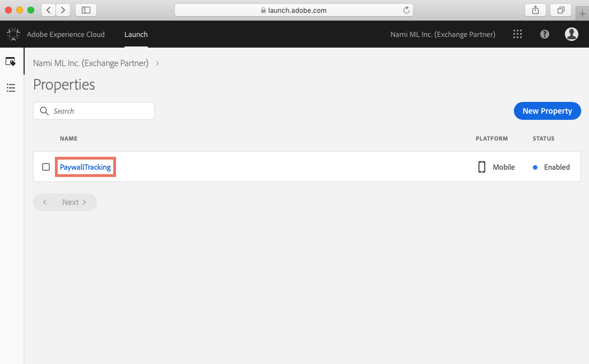The height and width of the screenshot is (364, 589).
Task: Focus the property Search field
Action: 94,111
